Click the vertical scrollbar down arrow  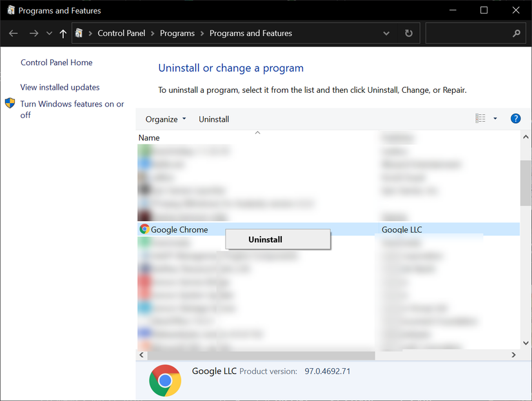pos(526,343)
